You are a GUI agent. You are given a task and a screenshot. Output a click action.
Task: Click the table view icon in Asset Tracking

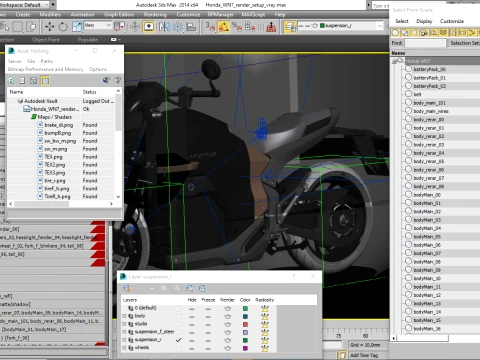click(x=45, y=80)
